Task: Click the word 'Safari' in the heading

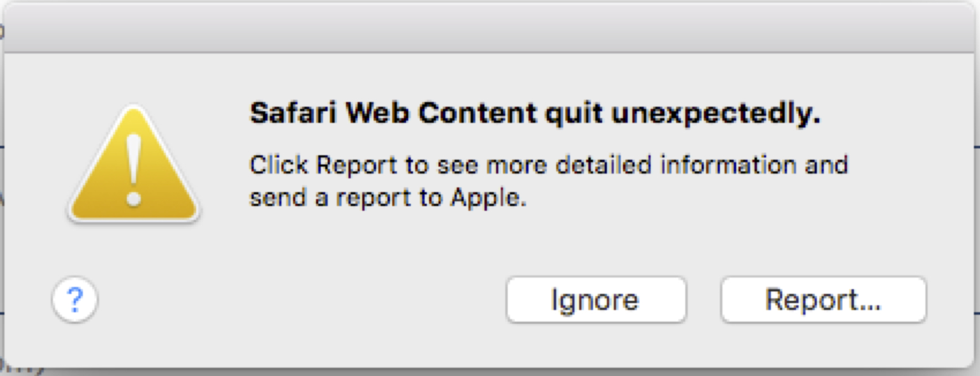Action: click(x=293, y=113)
